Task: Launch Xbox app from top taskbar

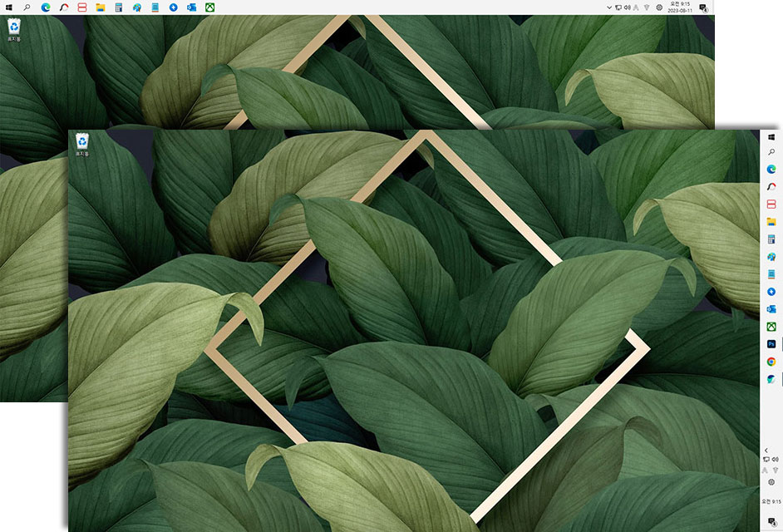Action: (210, 7)
